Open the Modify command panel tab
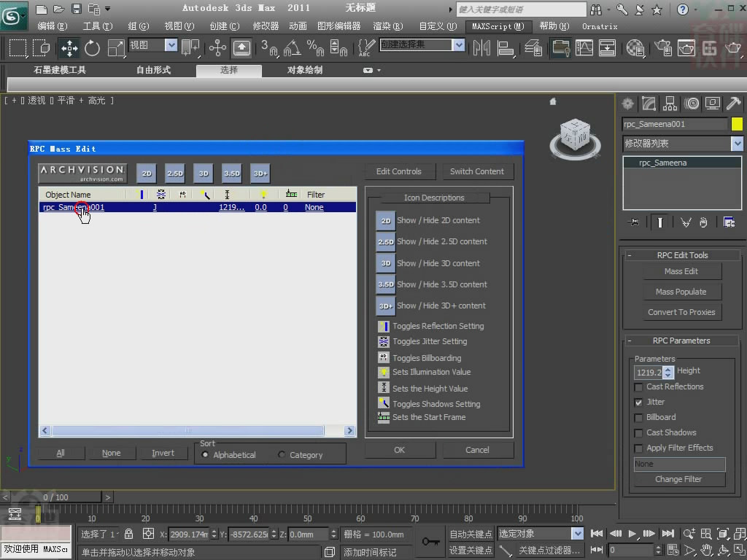The image size is (747, 560). 649,104
